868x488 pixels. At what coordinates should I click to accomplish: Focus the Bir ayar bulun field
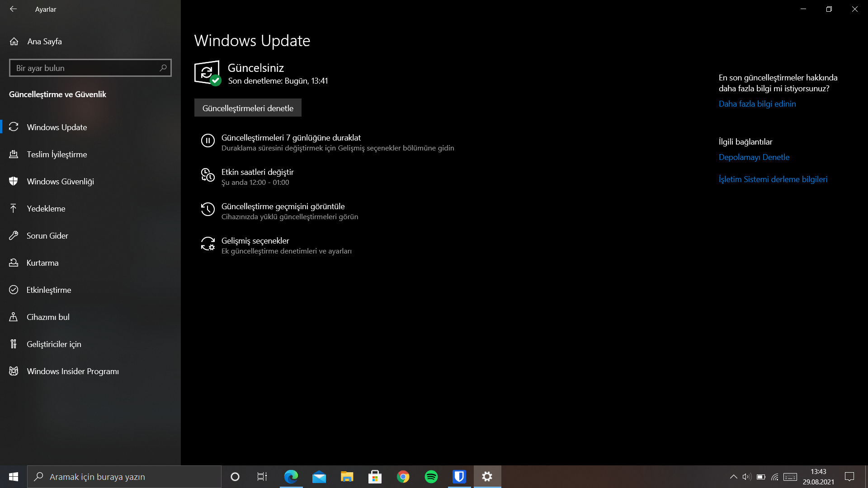pos(84,68)
